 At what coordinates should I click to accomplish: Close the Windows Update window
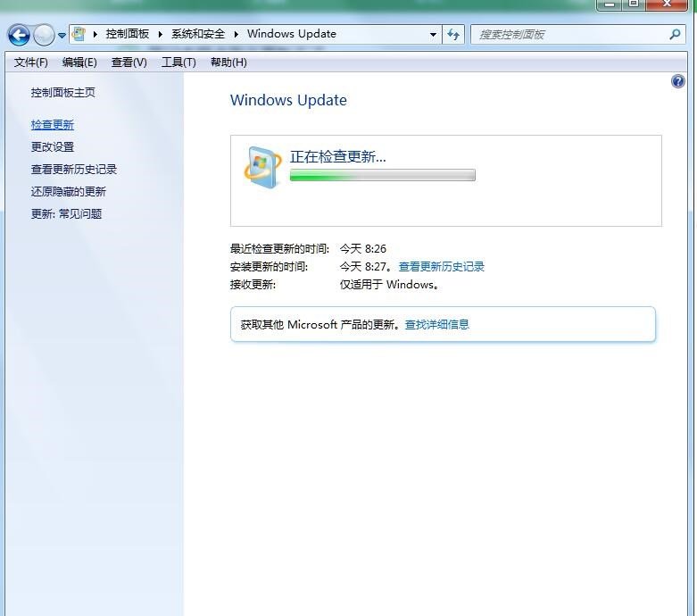(667, 4)
